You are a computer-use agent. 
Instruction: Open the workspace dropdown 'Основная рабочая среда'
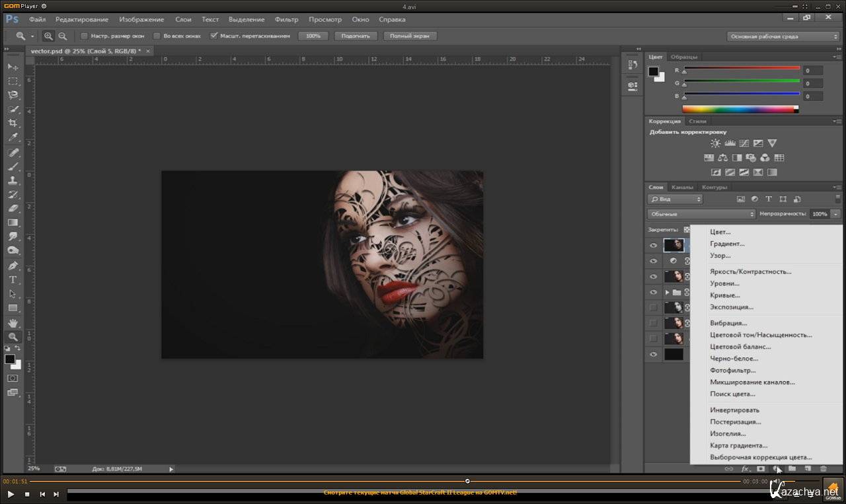click(x=783, y=36)
